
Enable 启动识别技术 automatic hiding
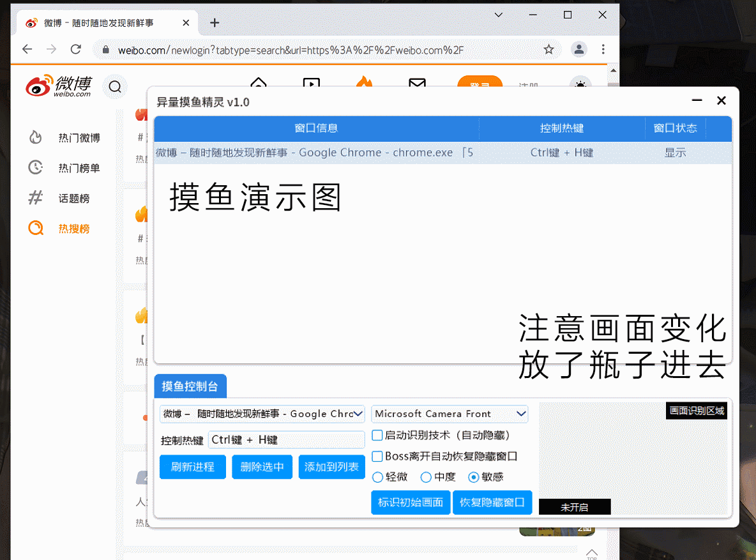point(376,435)
